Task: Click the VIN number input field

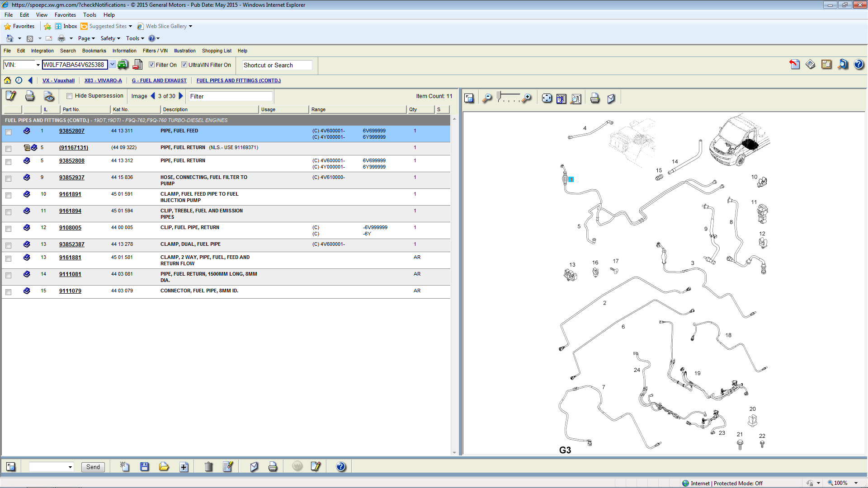Action: click(x=75, y=65)
